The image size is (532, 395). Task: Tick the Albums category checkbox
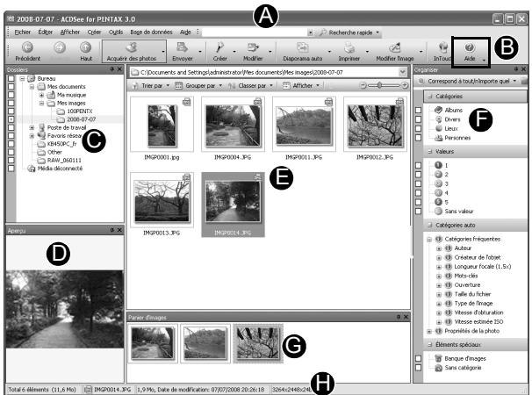tap(419, 110)
